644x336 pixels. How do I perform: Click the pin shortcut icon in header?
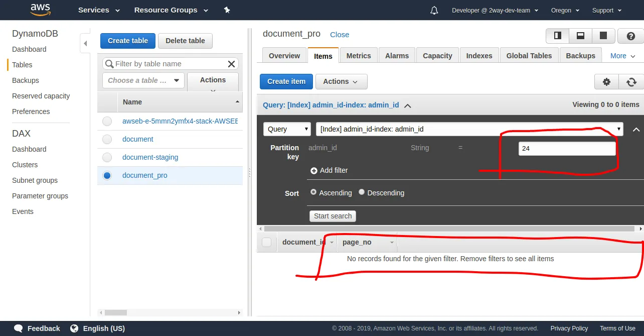[x=227, y=10]
